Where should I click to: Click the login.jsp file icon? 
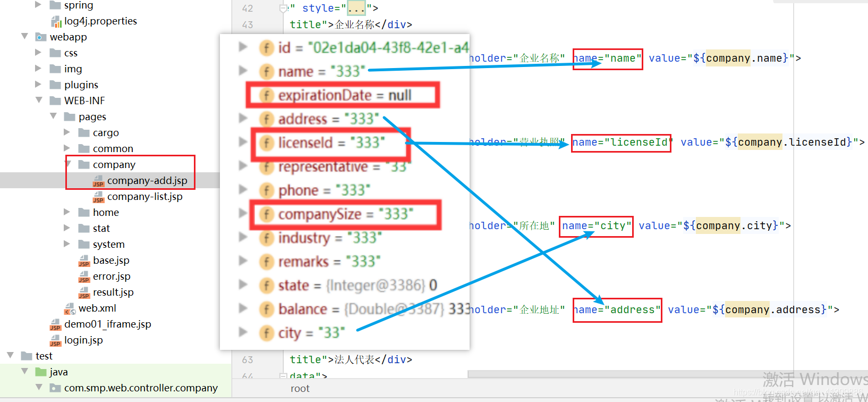pyautogui.click(x=55, y=340)
